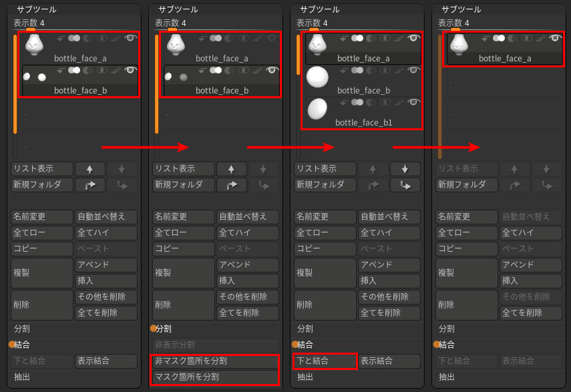Viewport: 571px width, 392px height.
Task: Click move-down arrow in third panel
Action: click(x=405, y=169)
